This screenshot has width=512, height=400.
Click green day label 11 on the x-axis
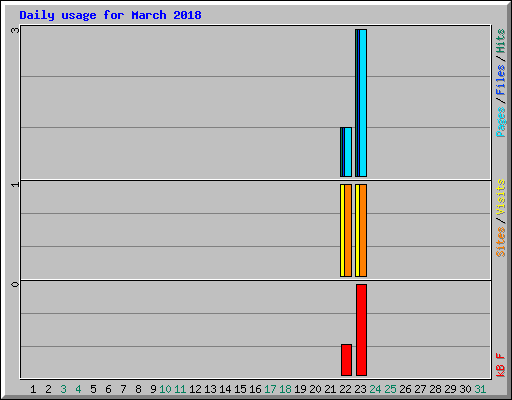[x=180, y=389]
